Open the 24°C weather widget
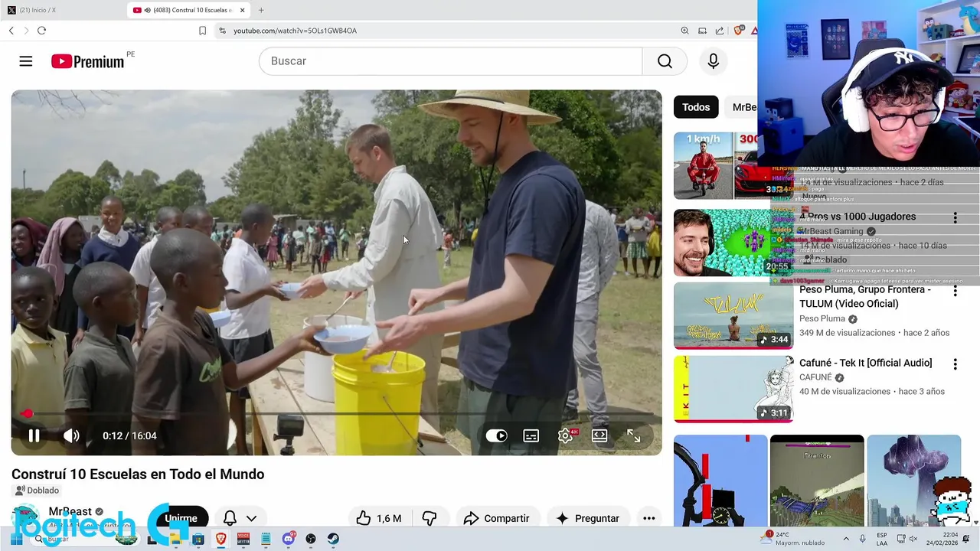This screenshot has height=551, width=980. pos(792,539)
